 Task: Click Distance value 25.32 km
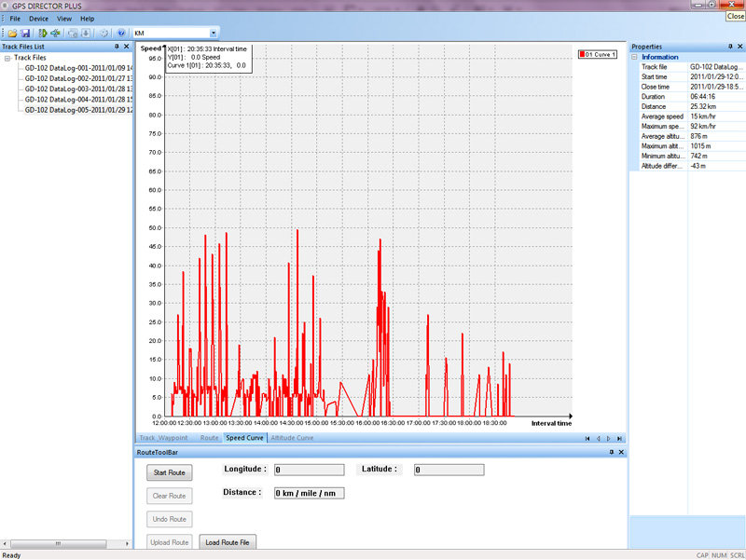coord(703,106)
